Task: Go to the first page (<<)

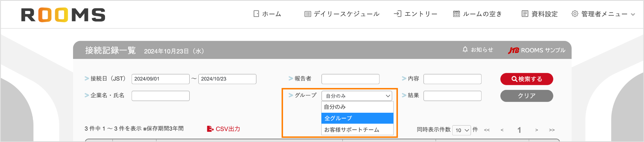Action: [487, 130]
